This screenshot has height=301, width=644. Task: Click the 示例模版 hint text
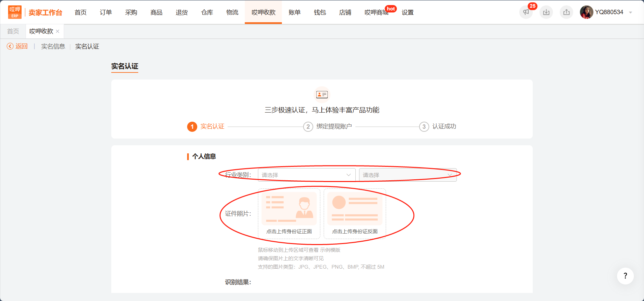[330, 250]
